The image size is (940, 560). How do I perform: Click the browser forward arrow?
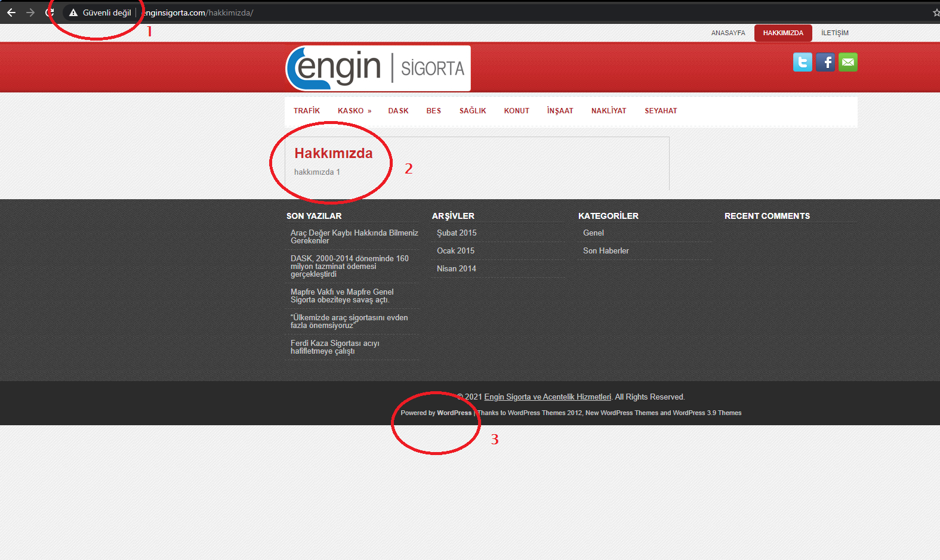pos(30,13)
